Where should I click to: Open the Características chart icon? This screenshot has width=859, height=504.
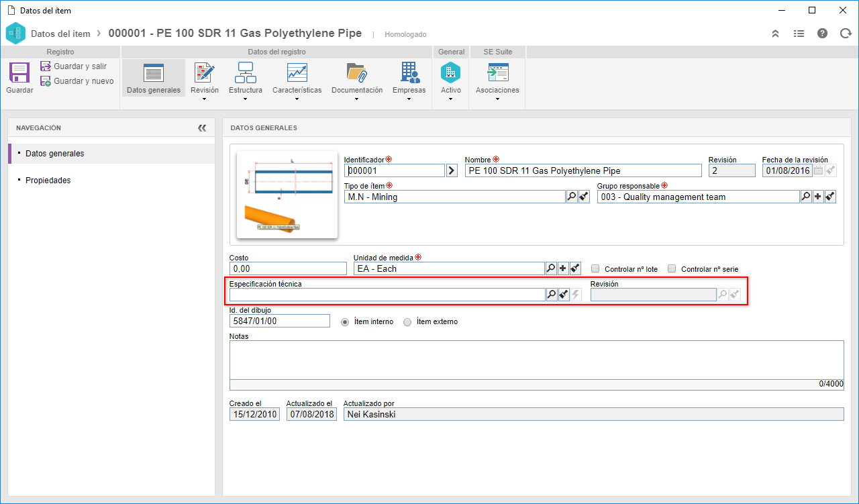297,72
